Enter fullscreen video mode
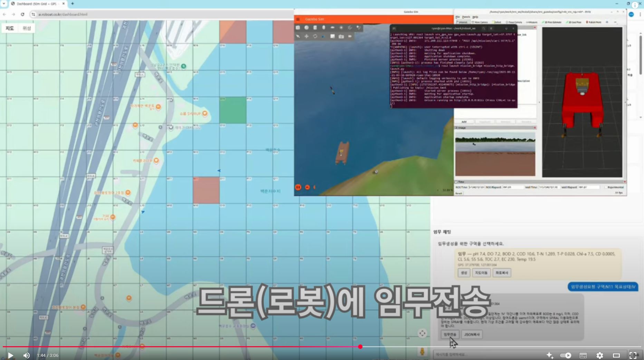 (633, 355)
